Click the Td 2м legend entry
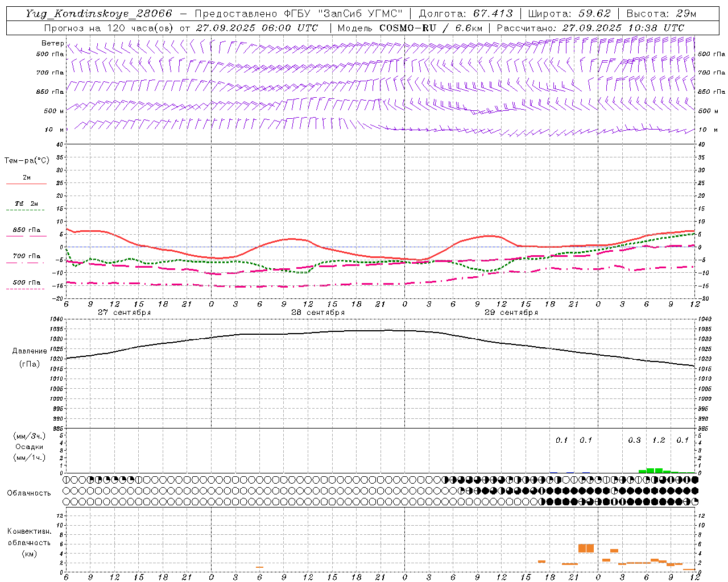 point(27,203)
